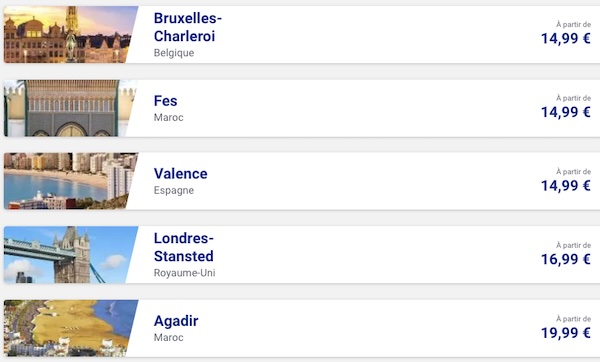Click the Londres-Stansted Tower Bridge image
Image resolution: width=600 pixels, height=362 pixels.
pyautogui.click(x=71, y=255)
